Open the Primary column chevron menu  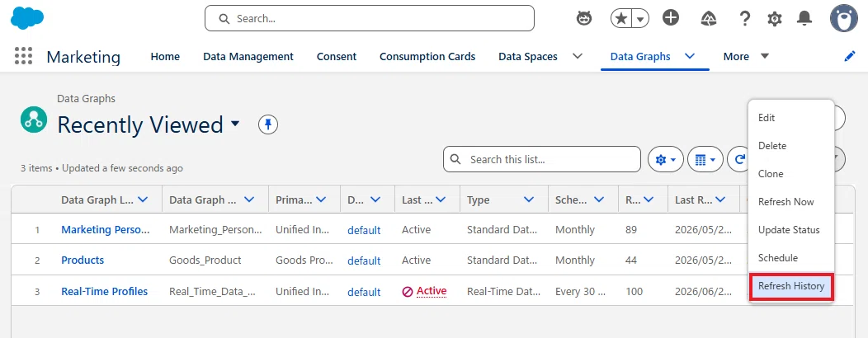320,200
